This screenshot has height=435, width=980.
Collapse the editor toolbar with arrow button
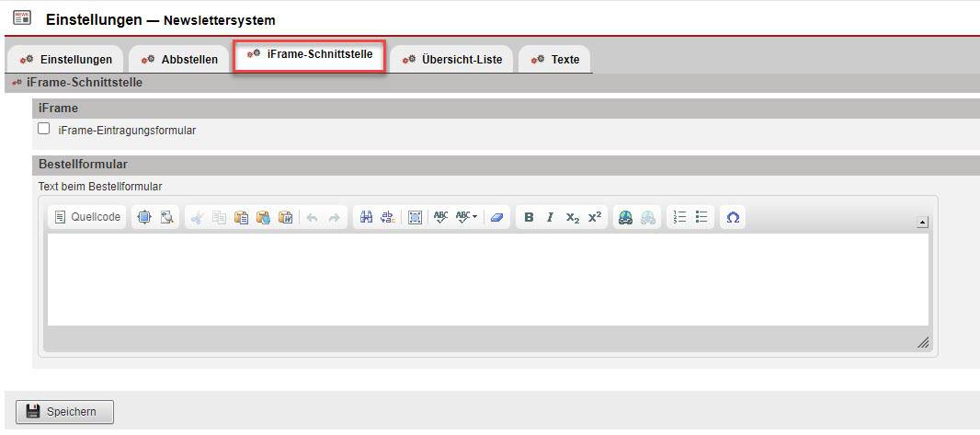922,222
